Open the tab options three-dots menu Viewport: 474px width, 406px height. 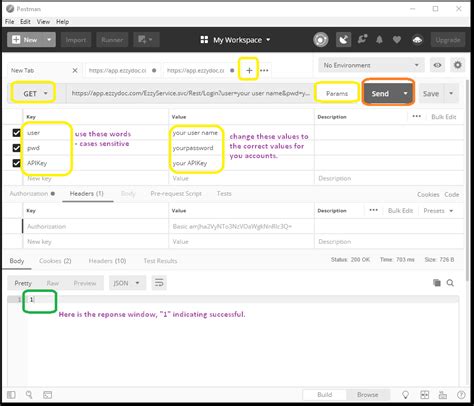pos(264,70)
